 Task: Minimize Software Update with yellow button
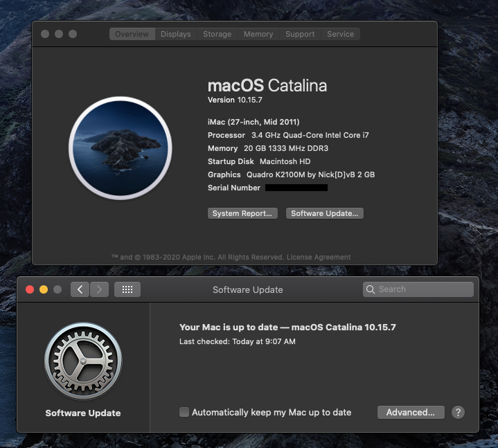44,289
